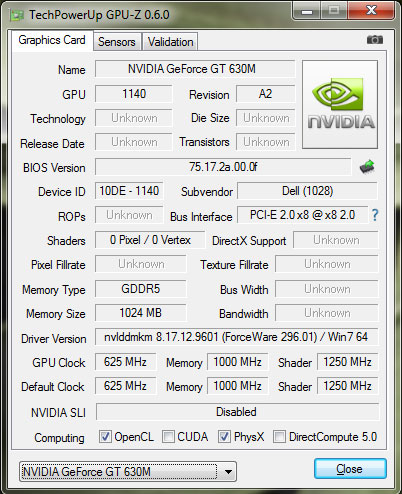Image resolution: width=402 pixels, height=494 pixels.
Task: Click the Default Clock row Memory 1000 MHz field
Action: [x=237, y=386]
